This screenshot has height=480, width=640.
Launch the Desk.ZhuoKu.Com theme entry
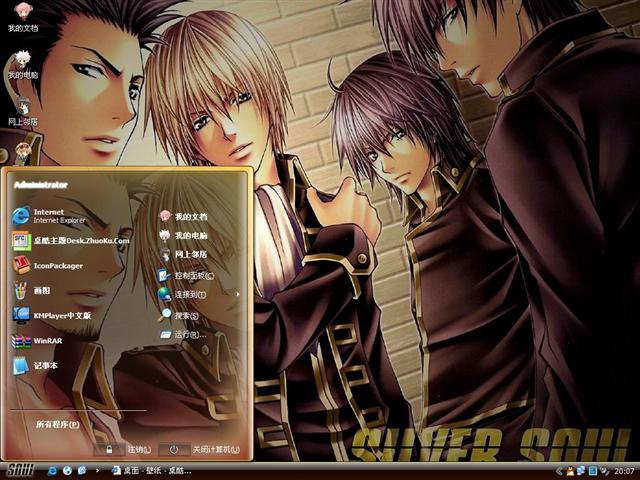[71, 241]
